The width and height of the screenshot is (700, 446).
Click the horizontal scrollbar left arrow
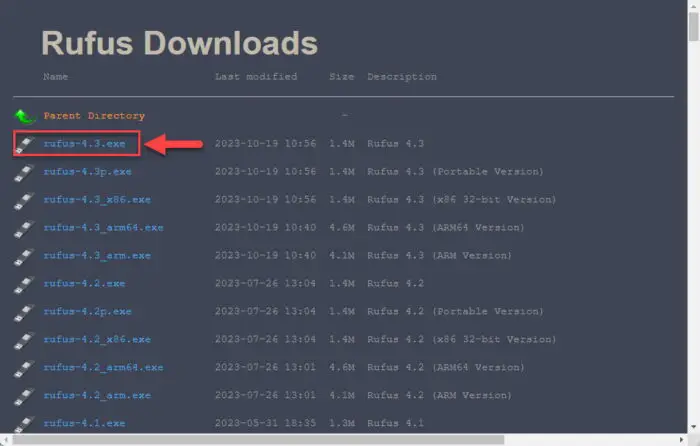[5, 440]
